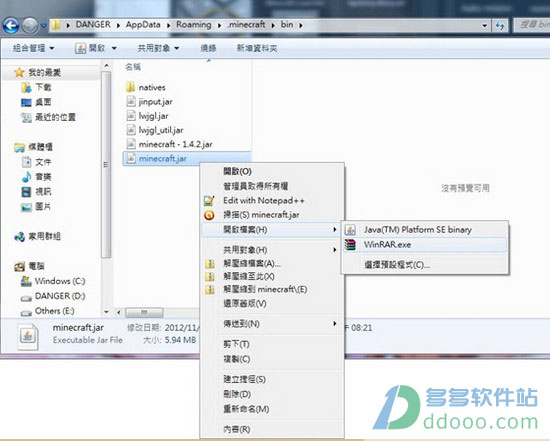Click 新增資料夾 toolbar button
The image size is (550, 441).
(x=257, y=48)
